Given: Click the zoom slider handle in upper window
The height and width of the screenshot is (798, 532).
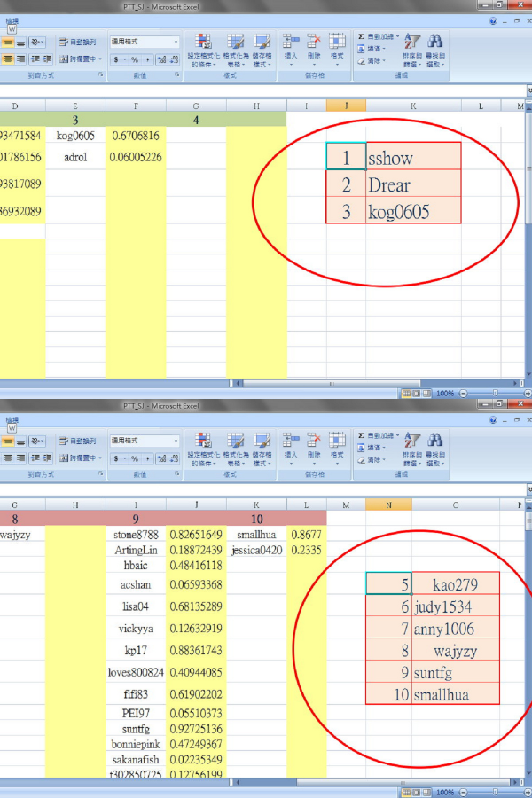Looking at the screenshot, I should 496,394.
